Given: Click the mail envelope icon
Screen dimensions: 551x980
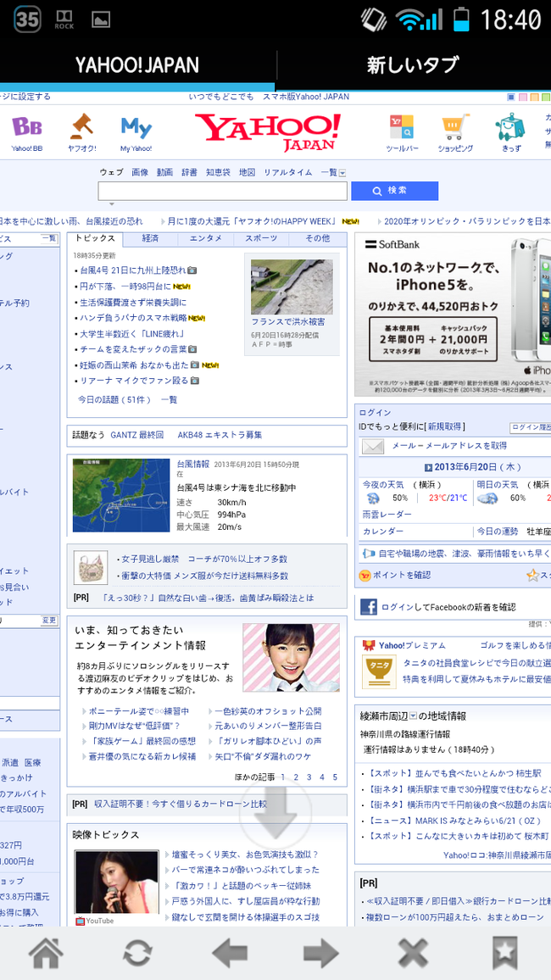Looking at the screenshot, I should (372, 446).
